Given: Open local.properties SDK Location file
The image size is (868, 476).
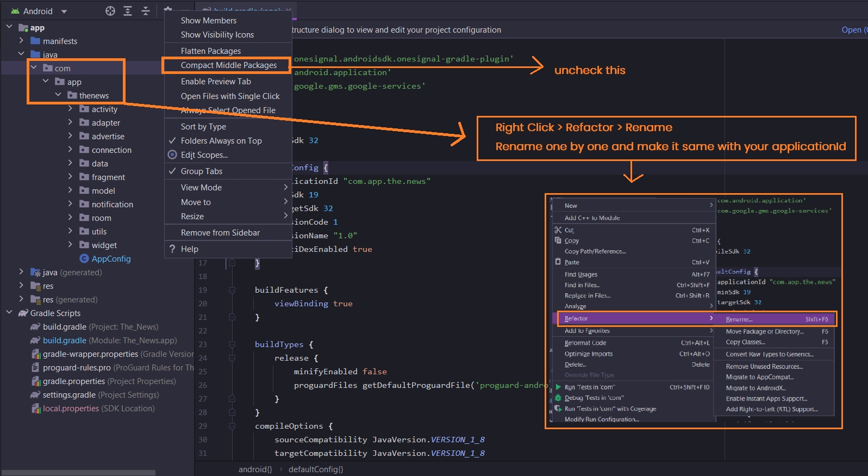Looking at the screenshot, I should 71,409.
